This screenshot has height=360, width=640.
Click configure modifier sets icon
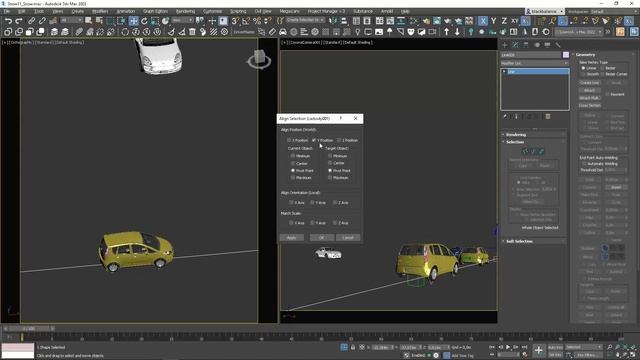click(x=548, y=117)
